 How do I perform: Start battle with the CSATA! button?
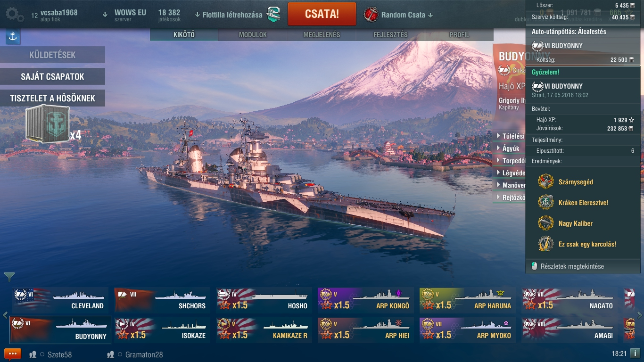point(322,14)
